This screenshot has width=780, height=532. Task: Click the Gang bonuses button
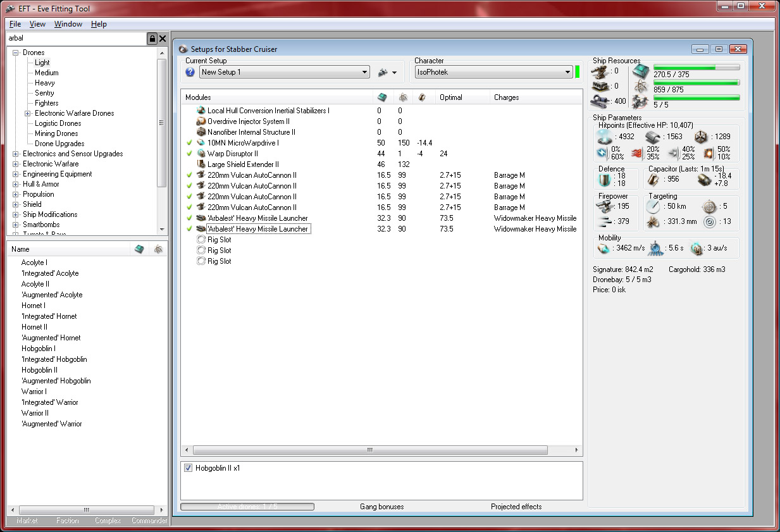tap(382, 507)
